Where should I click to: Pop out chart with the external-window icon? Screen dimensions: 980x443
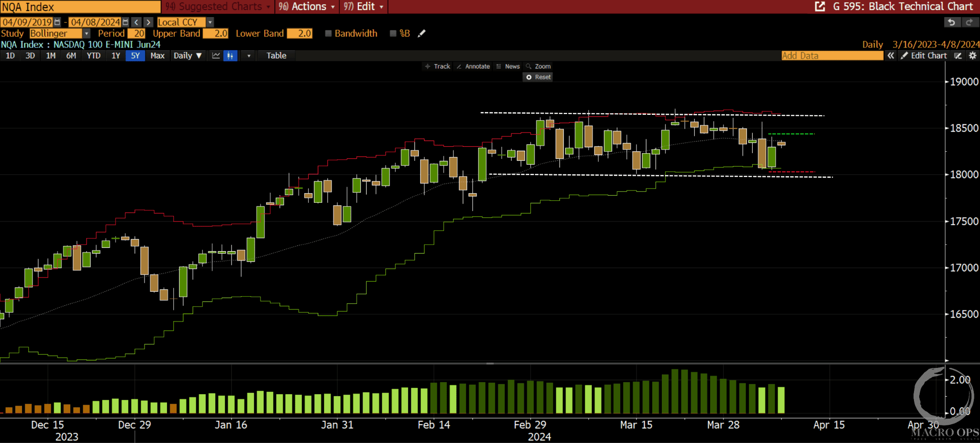click(x=820, y=7)
